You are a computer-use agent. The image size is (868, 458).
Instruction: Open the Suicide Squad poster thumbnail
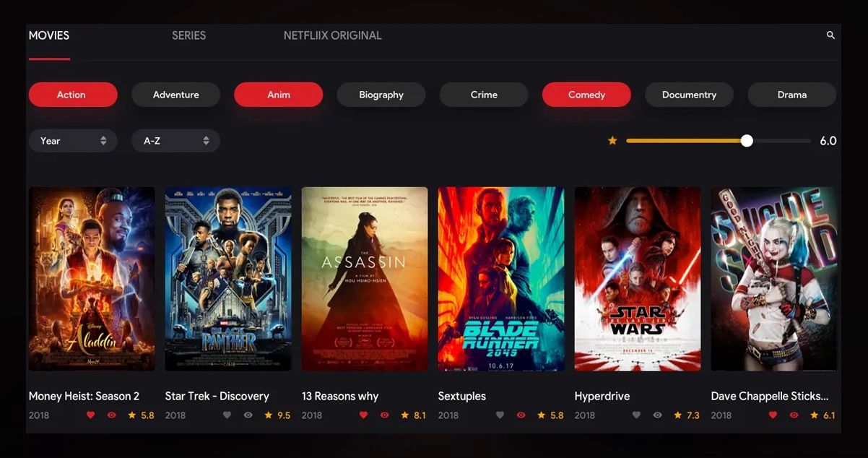pyautogui.click(x=774, y=279)
